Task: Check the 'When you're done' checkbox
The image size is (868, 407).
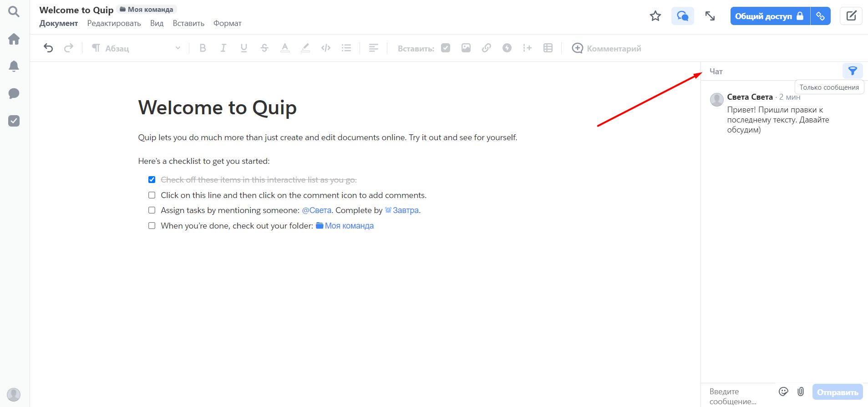Action: click(152, 226)
